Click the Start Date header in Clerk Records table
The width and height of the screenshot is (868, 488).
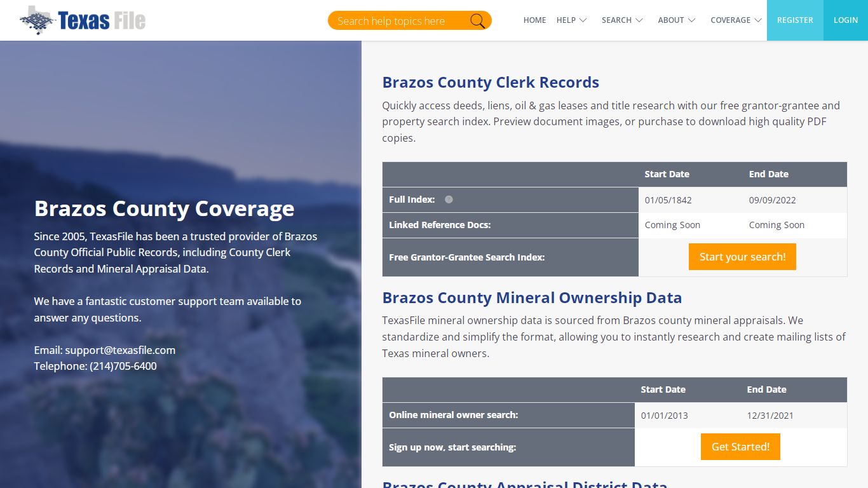[x=667, y=174]
